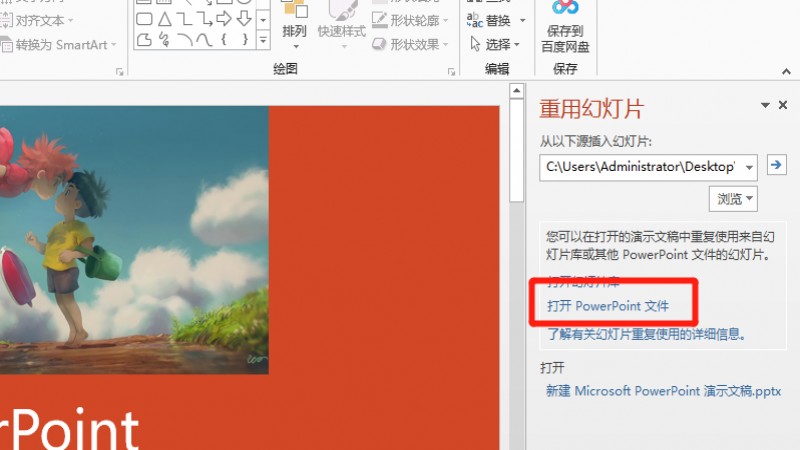Click 打开 PowerPoint 文件 link
The image size is (800, 450).
pos(608,306)
